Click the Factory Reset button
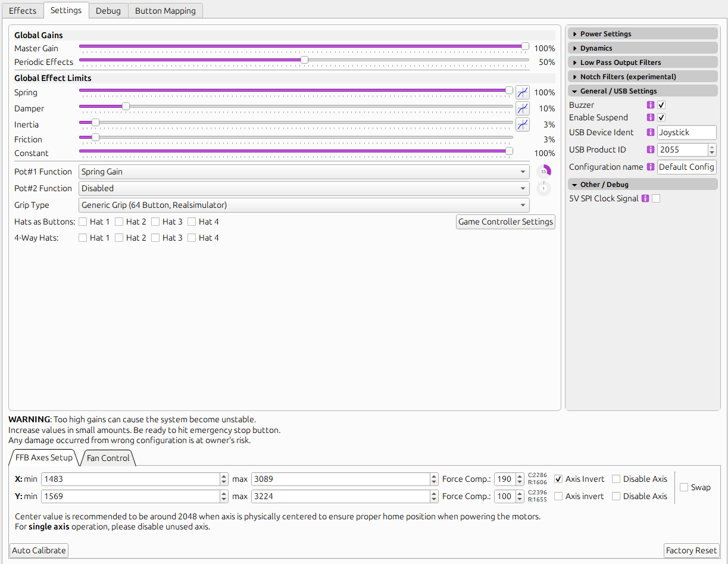 [691, 550]
